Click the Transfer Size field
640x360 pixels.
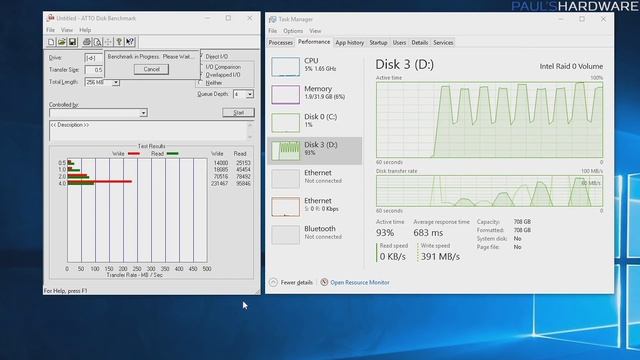pyautogui.click(x=94, y=70)
